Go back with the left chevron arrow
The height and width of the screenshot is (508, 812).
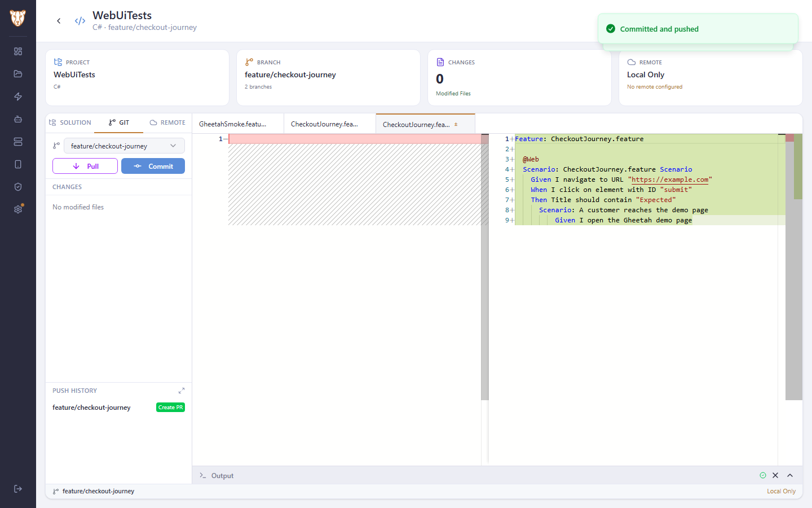click(x=59, y=21)
